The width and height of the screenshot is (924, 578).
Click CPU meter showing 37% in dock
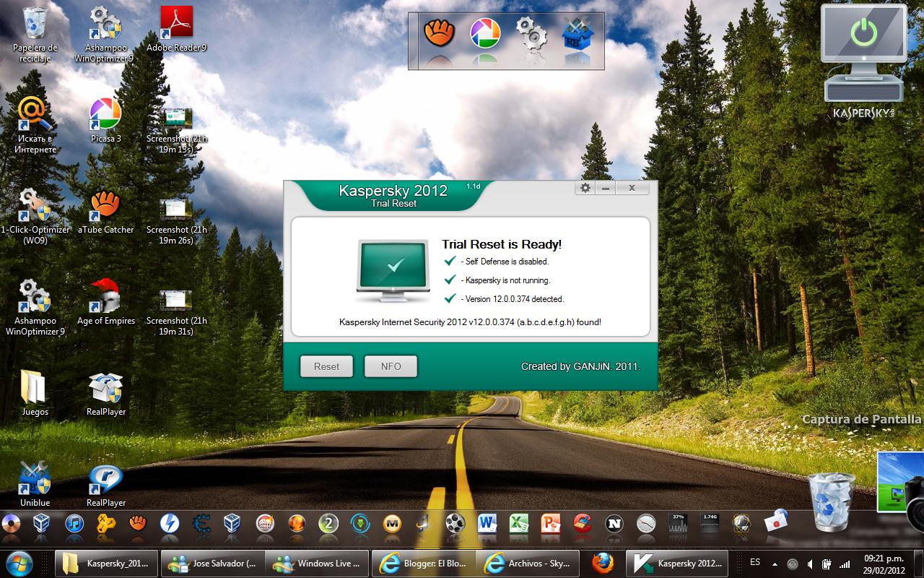pyautogui.click(x=678, y=523)
